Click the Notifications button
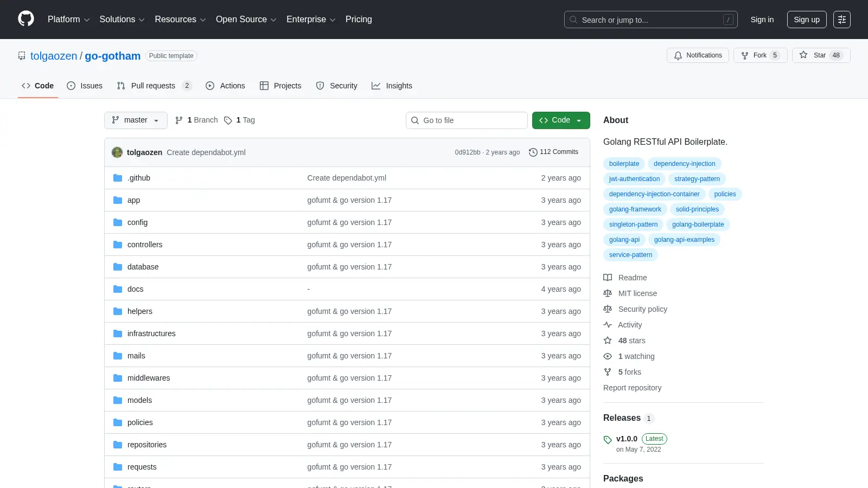Viewport: 868px width, 488px height. click(x=698, y=55)
